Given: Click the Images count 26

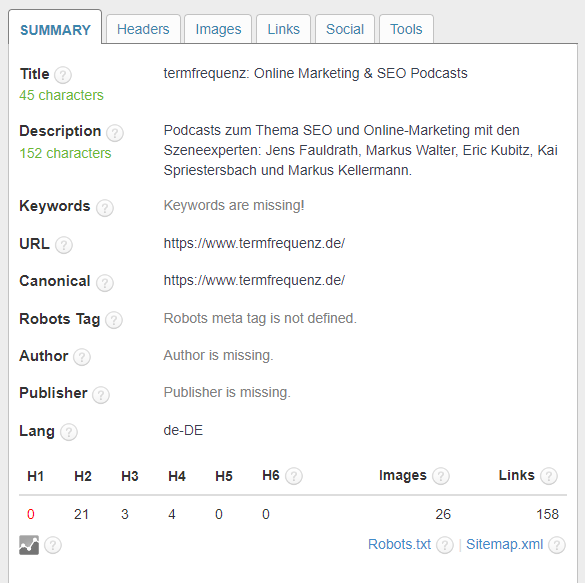Looking at the screenshot, I should (443, 514).
